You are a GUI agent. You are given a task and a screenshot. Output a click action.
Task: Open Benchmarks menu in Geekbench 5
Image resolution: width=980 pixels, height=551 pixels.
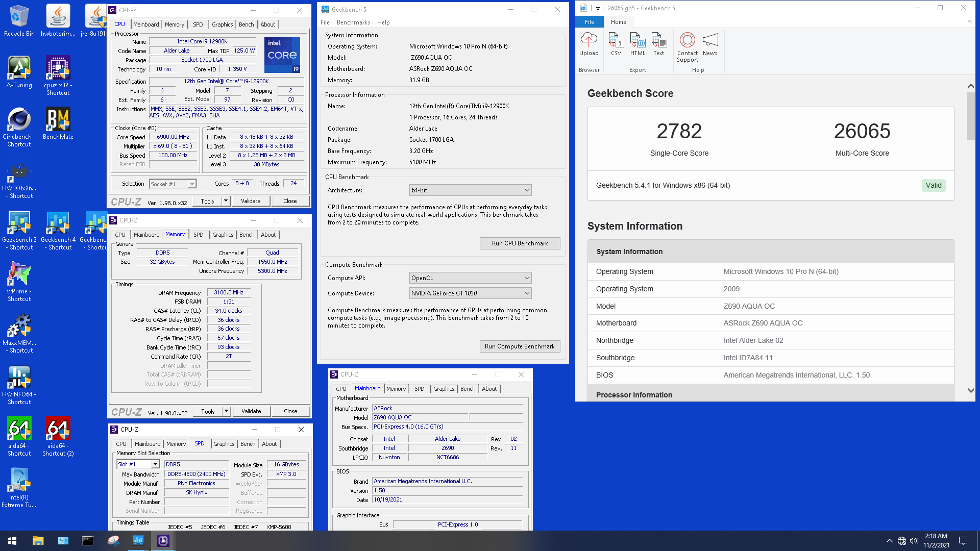pyautogui.click(x=353, y=22)
